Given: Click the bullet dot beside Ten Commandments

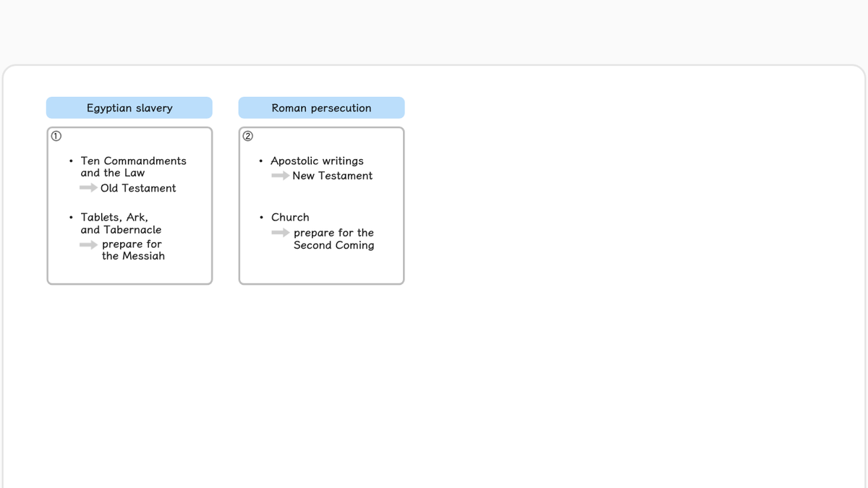Looking at the screenshot, I should pyautogui.click(x=70, y=161).
